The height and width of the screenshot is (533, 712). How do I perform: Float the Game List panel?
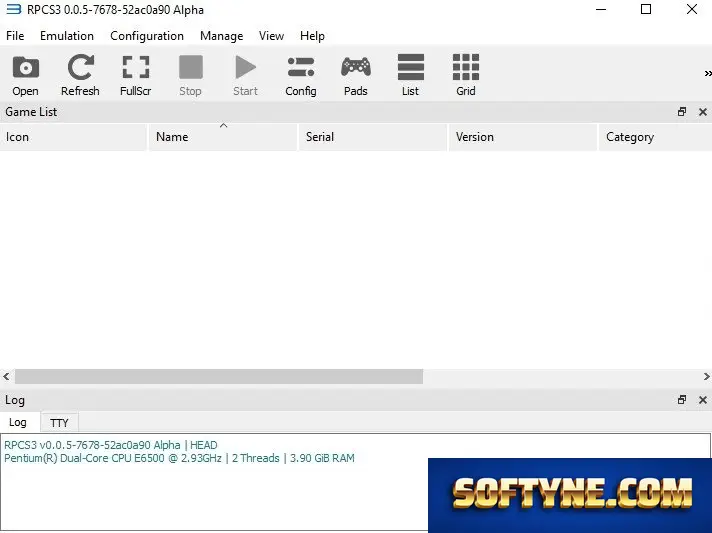pyautogui.click(x=682, y=112)
